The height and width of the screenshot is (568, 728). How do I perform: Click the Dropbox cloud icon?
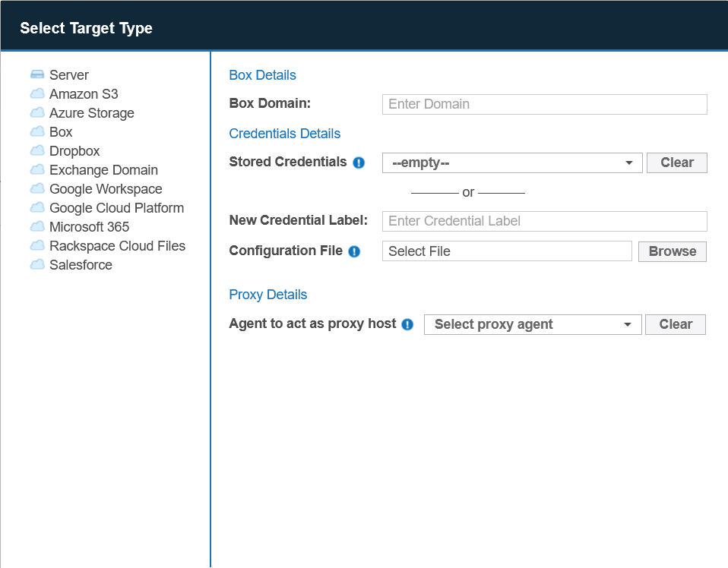point(37,150)
